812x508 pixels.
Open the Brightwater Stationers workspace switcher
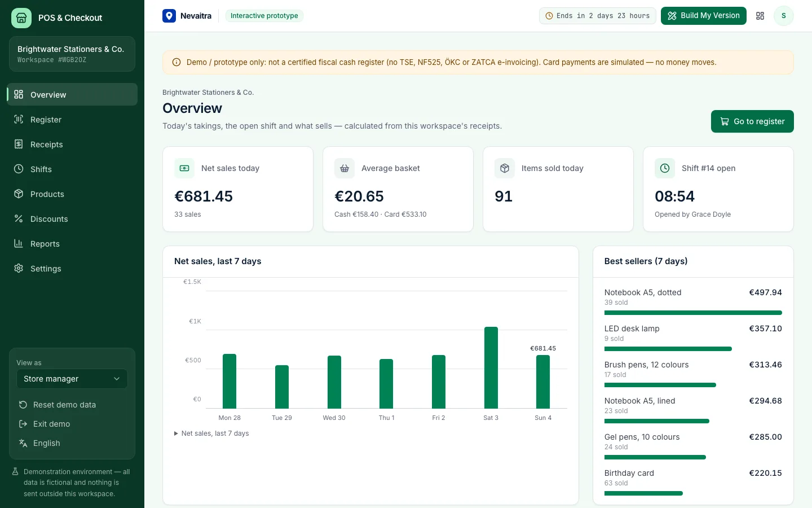[x=72, y=54]
